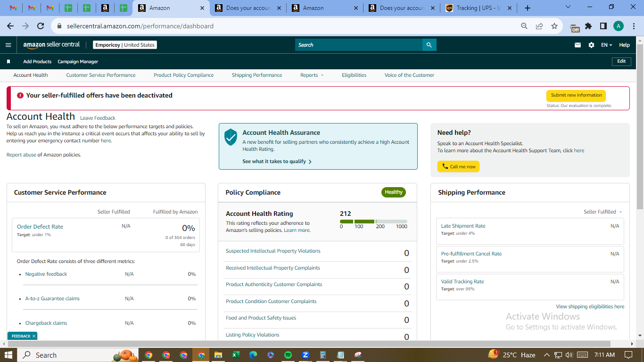
Task: Click the extension icon labeled Off
Action: click(x=575, y=27)
